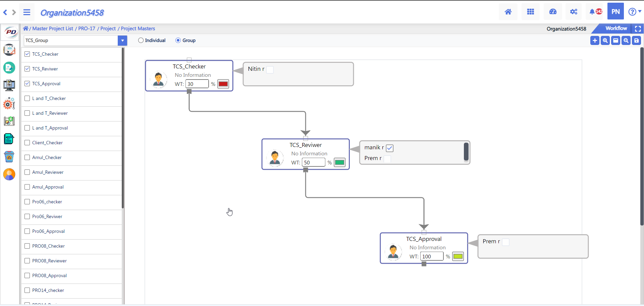The width and height of the screenshot is (644, 306).
Task: Click the home icon in top bar
Action: (x=508, y=12)
